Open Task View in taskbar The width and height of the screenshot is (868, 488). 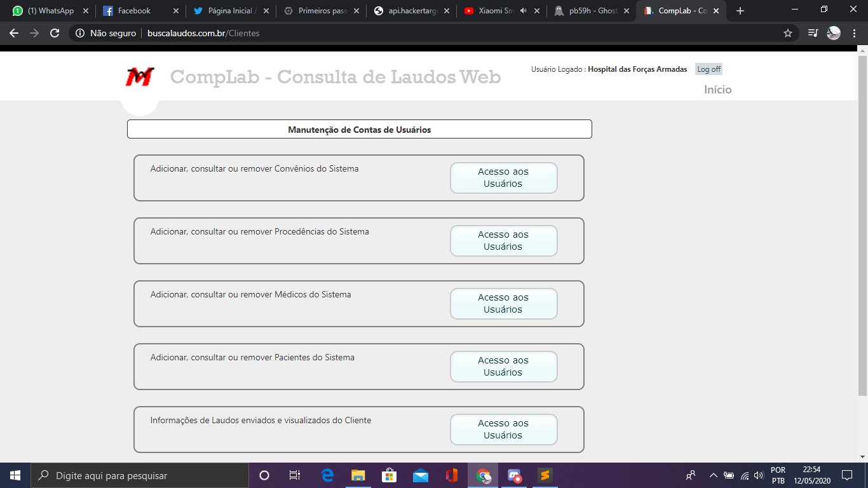point(295,475)
